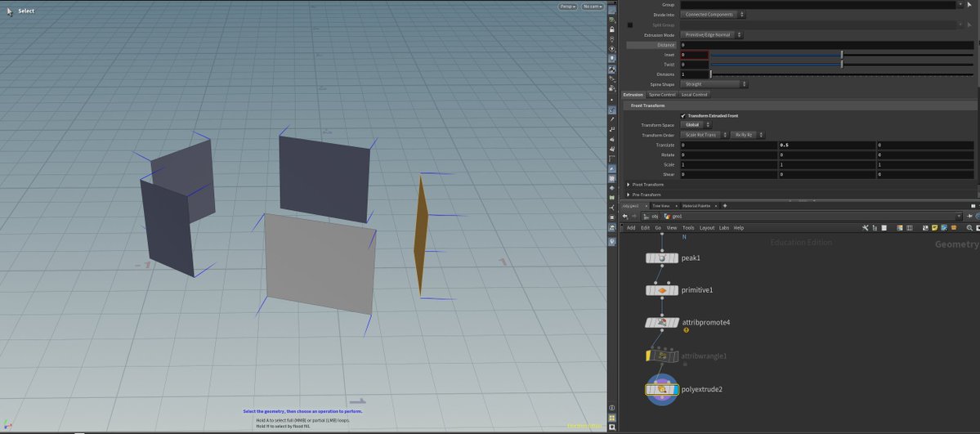
Task: Open the No cam camera dropdown
Action: (593, 7)
